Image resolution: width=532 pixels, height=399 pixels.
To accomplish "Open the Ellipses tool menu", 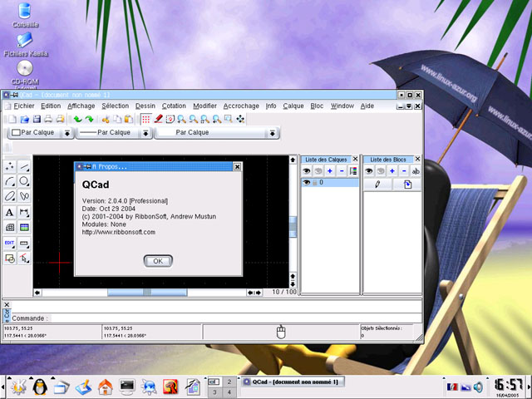I will [x=10, y=196].
